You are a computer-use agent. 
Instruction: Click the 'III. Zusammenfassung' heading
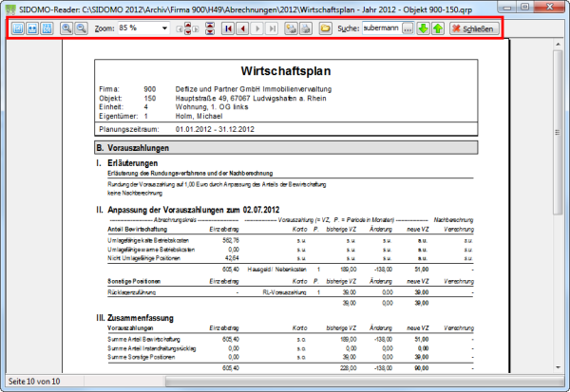tap(135, 318)
